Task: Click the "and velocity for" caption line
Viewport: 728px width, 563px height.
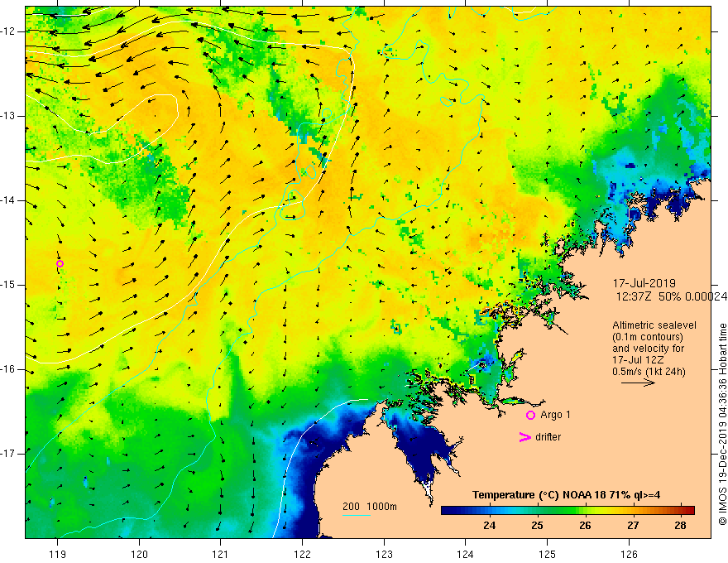Action: [x=648, y=349]
